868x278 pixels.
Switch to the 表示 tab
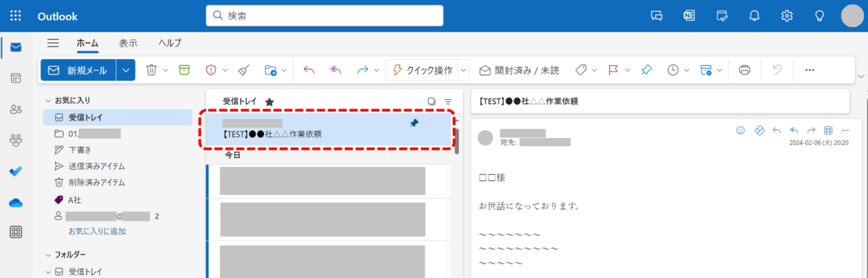[128, 43]
